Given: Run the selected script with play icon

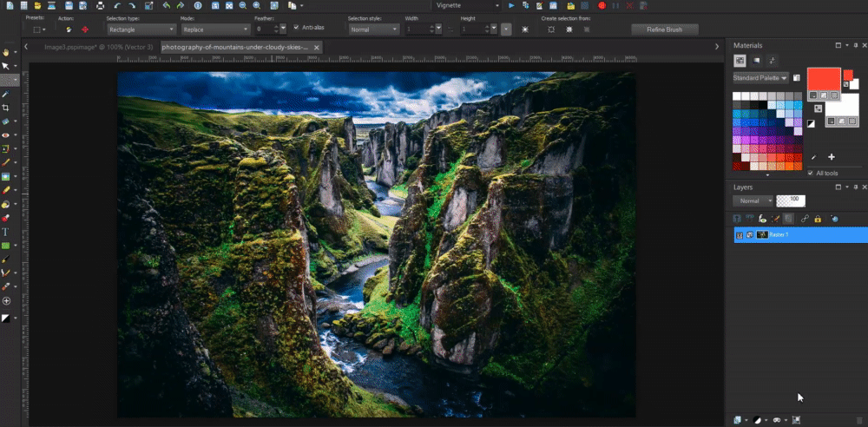Looking at the screenshot, I should click(x=511, y=5).
